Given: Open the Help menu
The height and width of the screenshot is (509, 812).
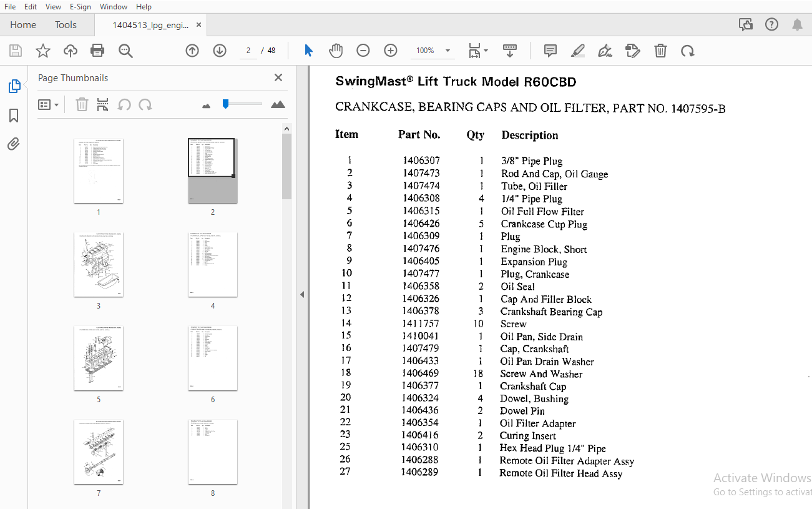Looking at the screenshot, I should coord(144,6).
